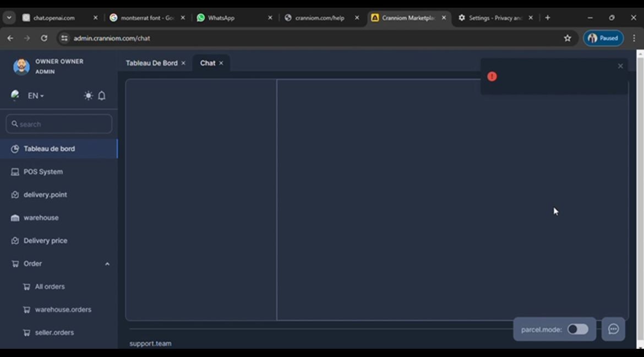Image resolution: width=644 pixels, height=357 pixels.
Task: Click the support.team label
Action: coord(150,343)
